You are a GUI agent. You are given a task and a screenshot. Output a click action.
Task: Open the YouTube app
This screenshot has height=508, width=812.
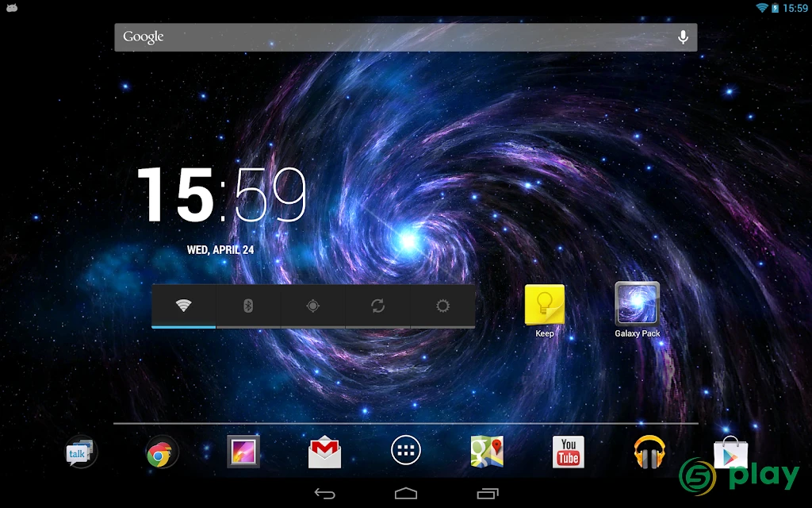point(568,452)
